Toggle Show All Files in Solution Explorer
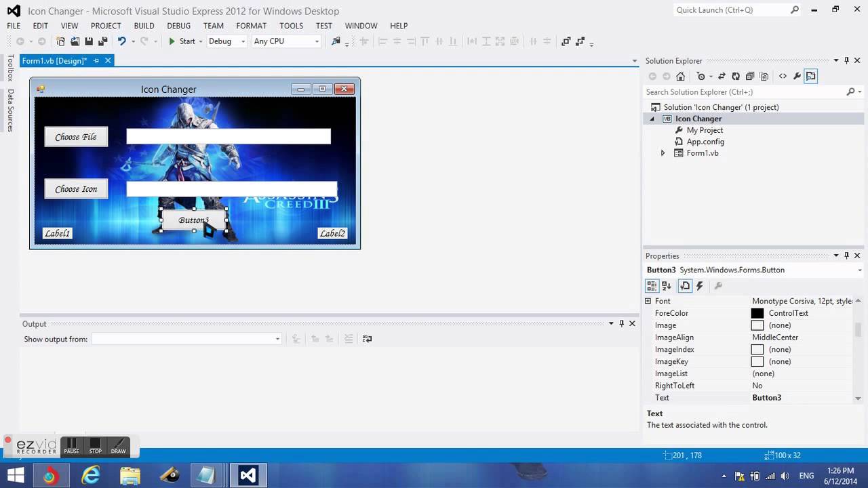 tap(764, 77)
